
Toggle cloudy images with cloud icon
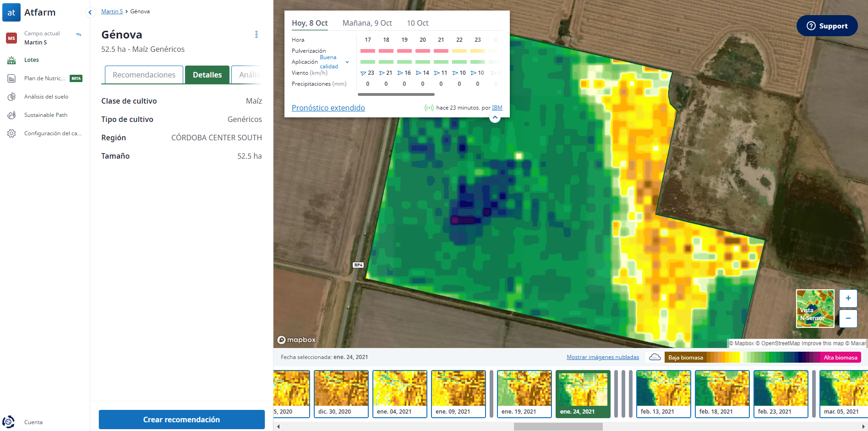pos(655,357)
